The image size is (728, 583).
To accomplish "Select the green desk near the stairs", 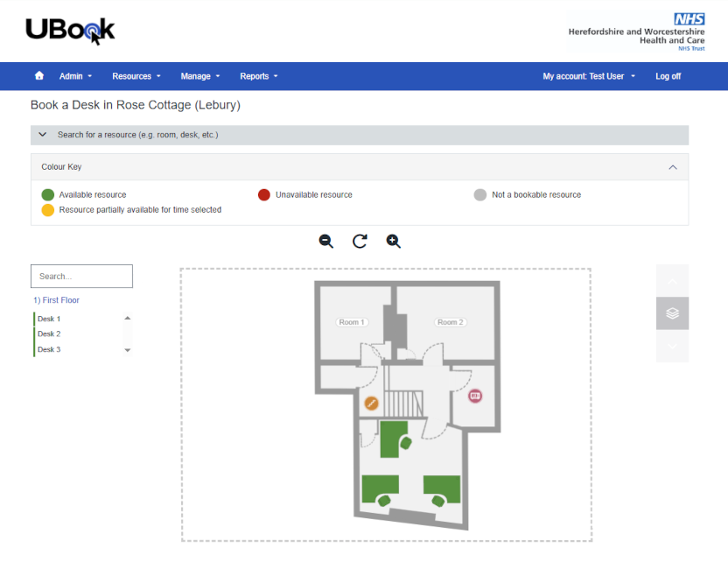I will click(395, 439).
